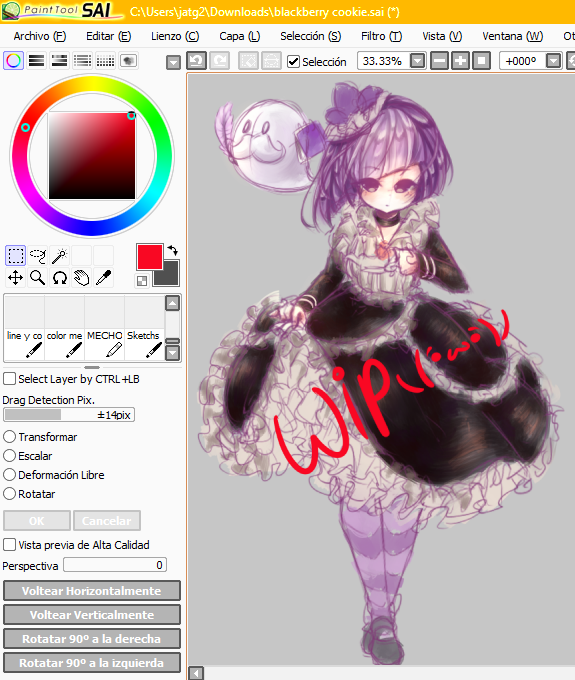575x680 pixels.
Task: Open the 33.33% zoom dropdown
Action: click(418, 61)
